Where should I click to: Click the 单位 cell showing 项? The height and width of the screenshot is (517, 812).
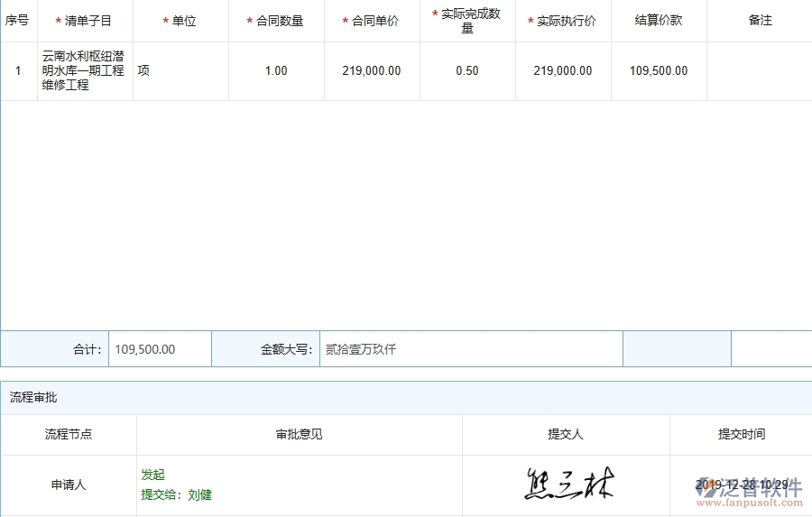(x=180, y=70)
